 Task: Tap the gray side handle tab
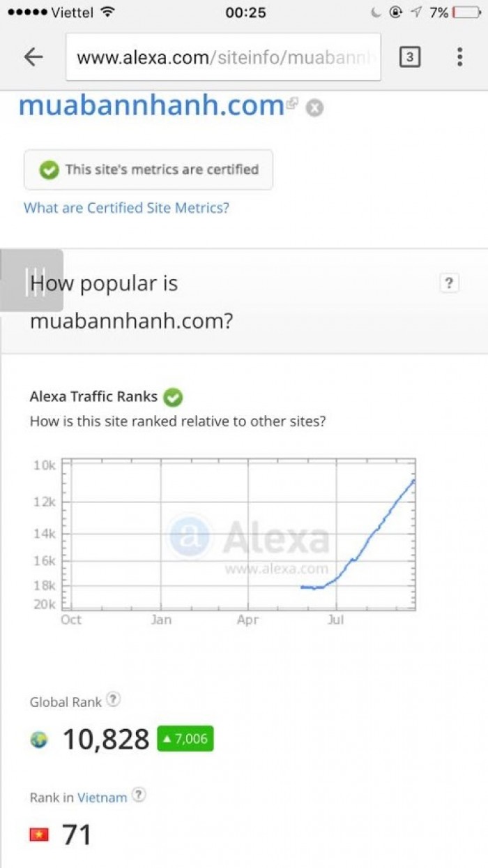tap(31, 280)
